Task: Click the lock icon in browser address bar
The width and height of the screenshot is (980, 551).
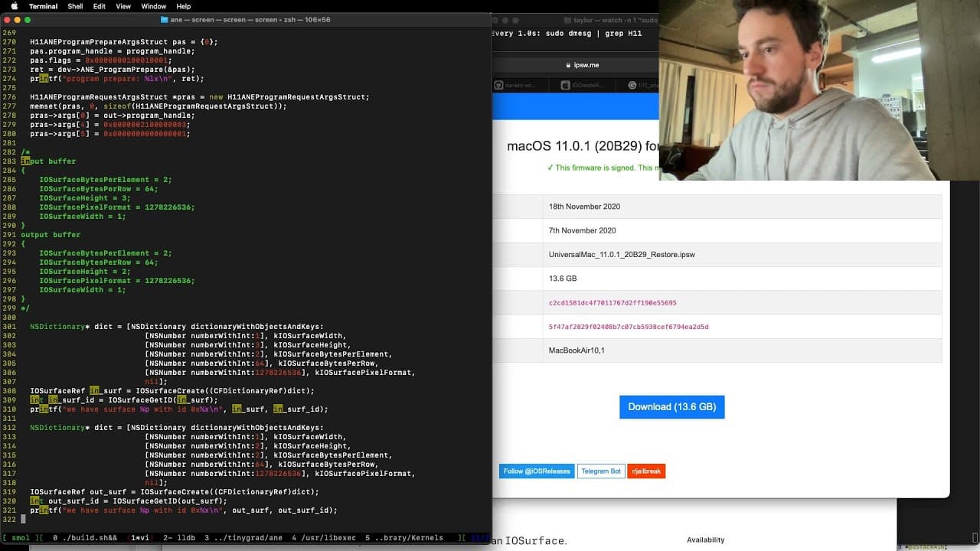Action: pos(568,65)
